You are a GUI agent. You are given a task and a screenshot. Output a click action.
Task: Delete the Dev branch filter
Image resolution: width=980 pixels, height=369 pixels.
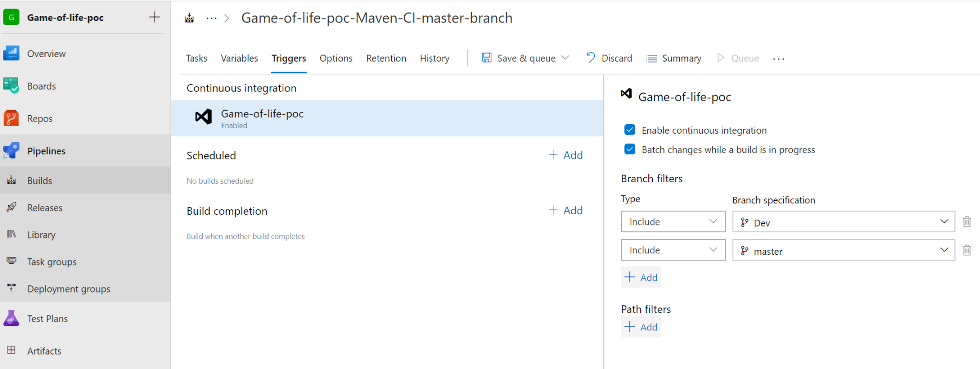point(967,221)
